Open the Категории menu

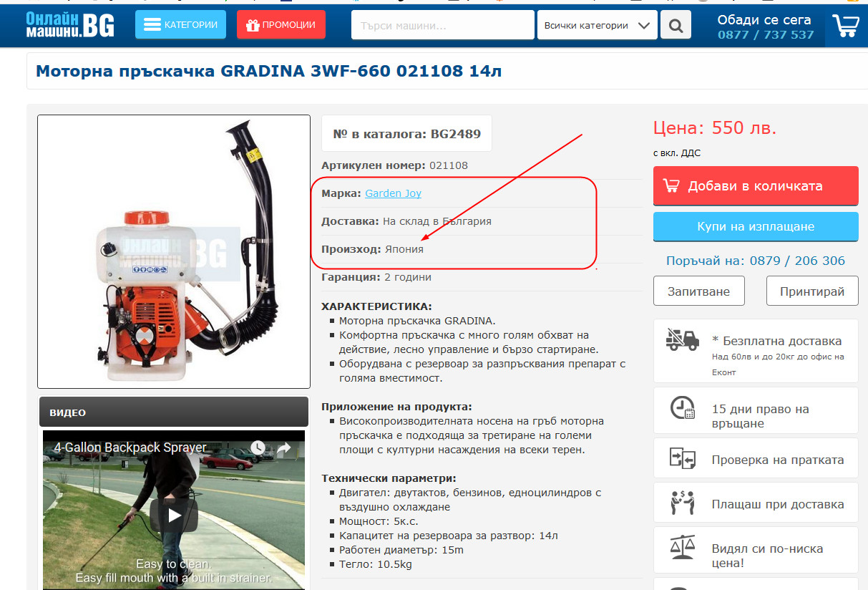[x=180, y=24]
